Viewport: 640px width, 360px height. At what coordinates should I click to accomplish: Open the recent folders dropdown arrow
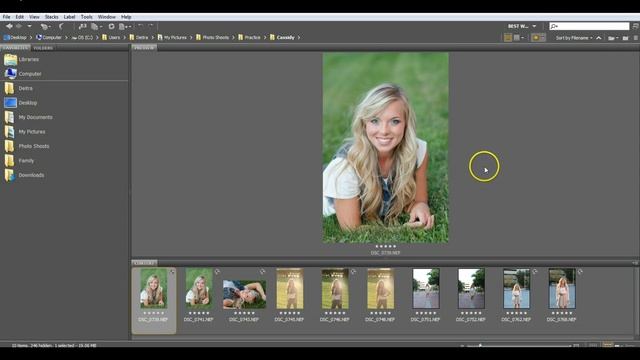(x=29, y=26)
